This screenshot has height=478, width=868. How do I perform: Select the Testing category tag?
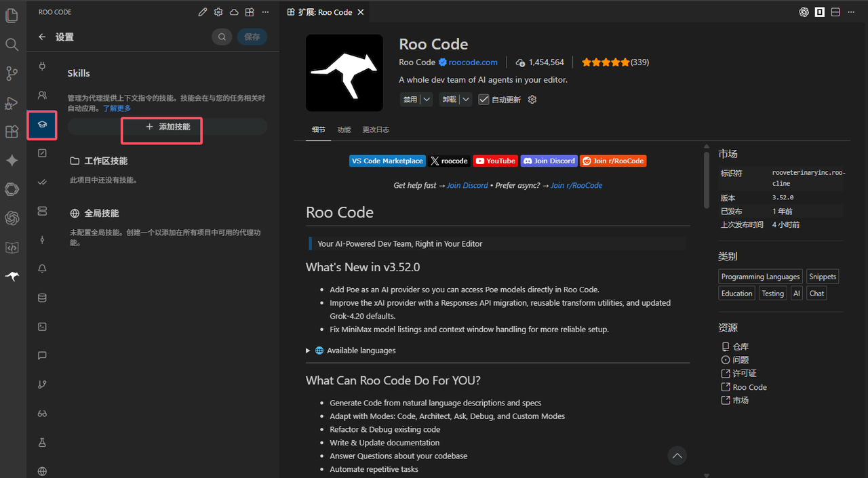tap(772, 294)
